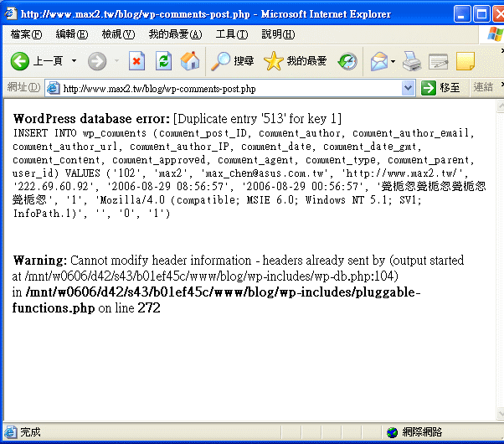Click the IE icon in title bar
Image resolution: width=504 pixels, height=444 pixels.
coord(10,13)
